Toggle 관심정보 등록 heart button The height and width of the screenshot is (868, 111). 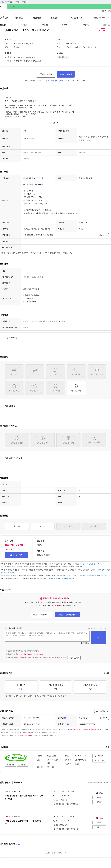[46, 74]
